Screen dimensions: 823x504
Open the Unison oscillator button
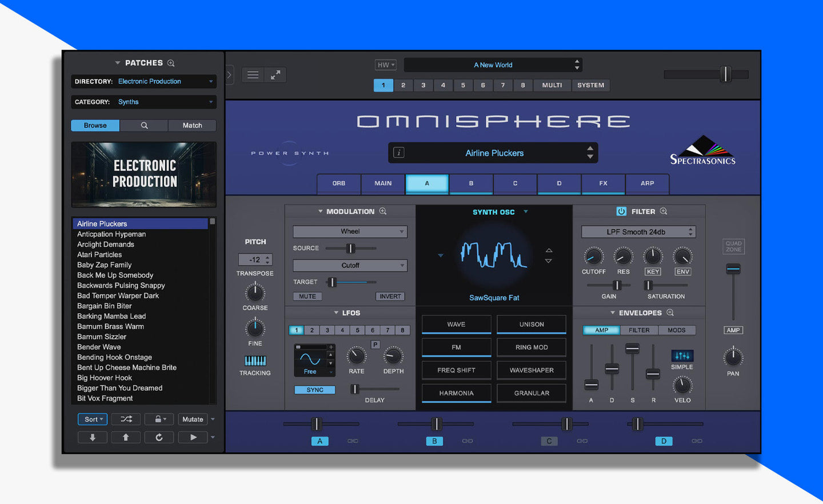pos(532,325)
